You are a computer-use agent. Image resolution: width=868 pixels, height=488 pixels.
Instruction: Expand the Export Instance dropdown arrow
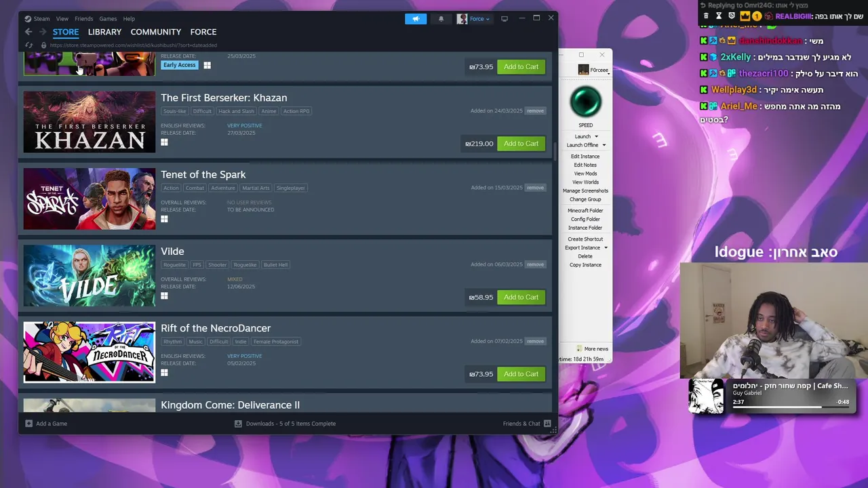[x=606, y=247]
